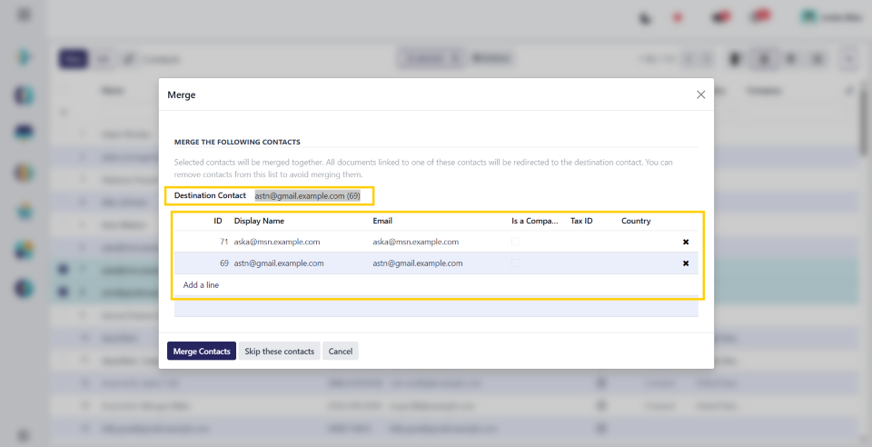Click the Country column header

pyautogui.click(x=636, y=221)
